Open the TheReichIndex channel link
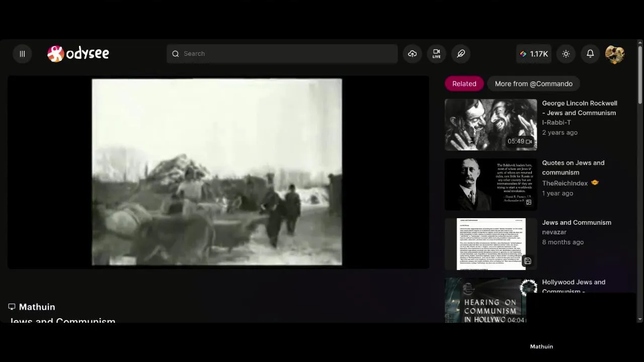Viewport: 644px width, 362px height. (565, 184)
